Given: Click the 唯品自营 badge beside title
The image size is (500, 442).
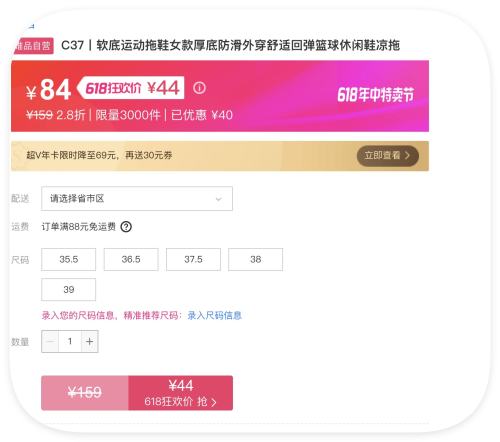Looking at the screenshot, I should click(x=33, y=46).
